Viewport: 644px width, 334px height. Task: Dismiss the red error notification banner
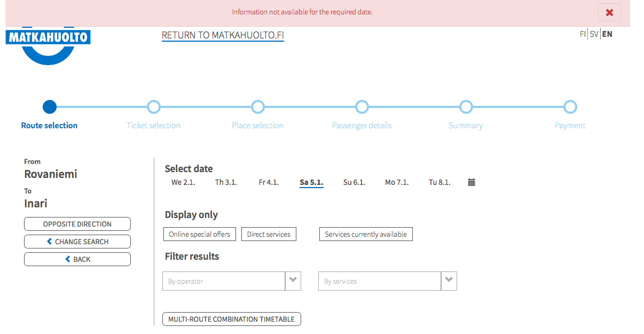(609, 12)
